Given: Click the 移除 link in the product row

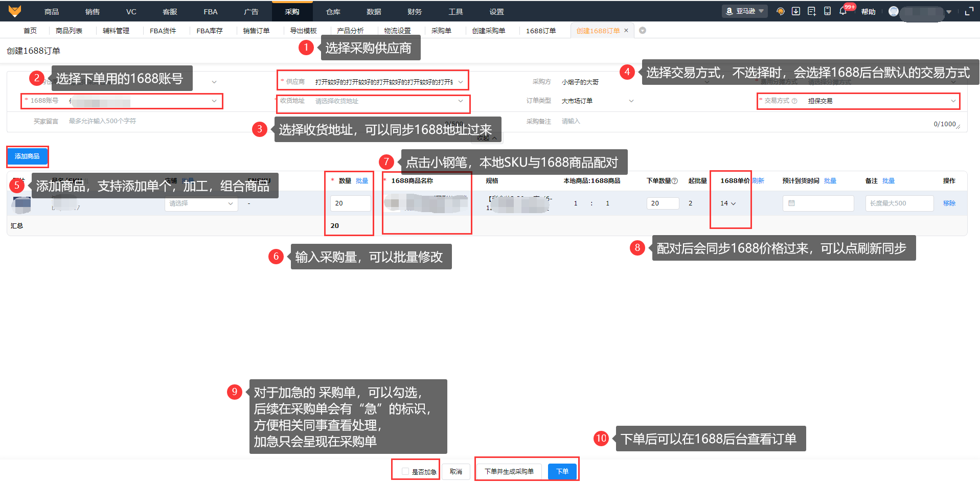Looking at the screenshot, I should (x=949, y=203).
